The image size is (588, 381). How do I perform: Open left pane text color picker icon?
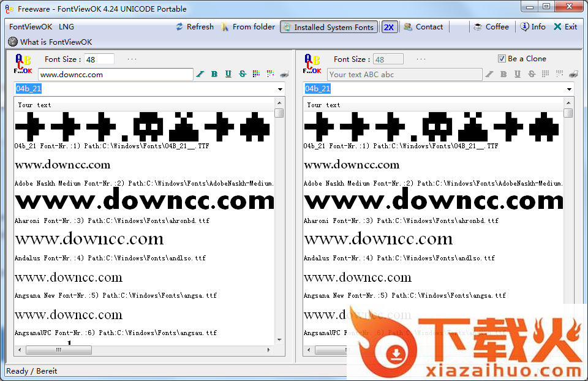click(x=256, y=74)
